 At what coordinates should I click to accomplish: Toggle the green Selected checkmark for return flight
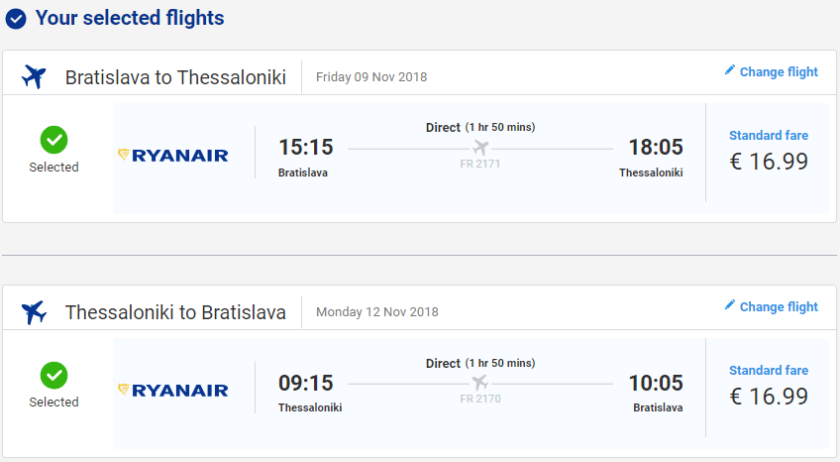(x=54, y=375)
